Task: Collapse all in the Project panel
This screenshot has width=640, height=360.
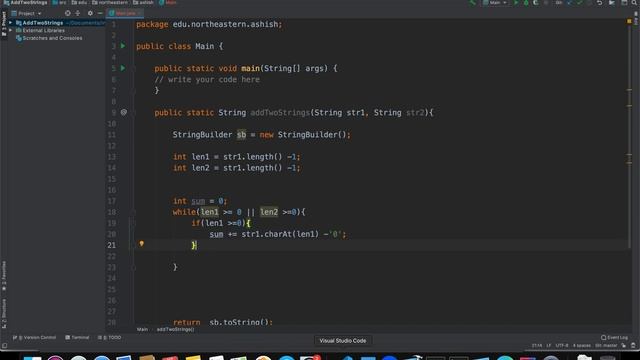Action: click(x=78, y=13)
